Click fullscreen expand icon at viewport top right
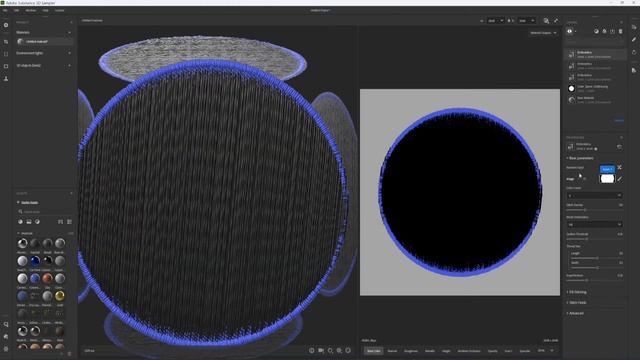Image resolution: width=640 pixels, height=360 pixels. pyautogui.click(x=556, y=20)
